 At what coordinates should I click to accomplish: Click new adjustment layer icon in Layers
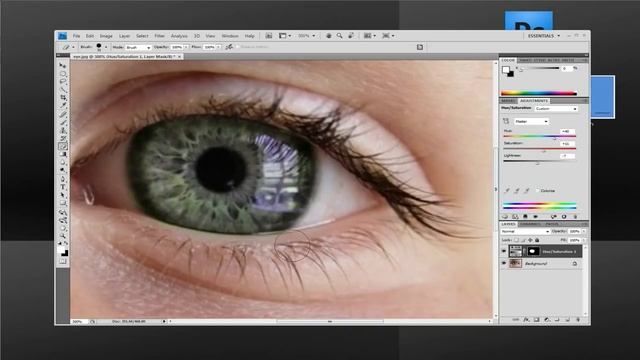coord(547,320)
